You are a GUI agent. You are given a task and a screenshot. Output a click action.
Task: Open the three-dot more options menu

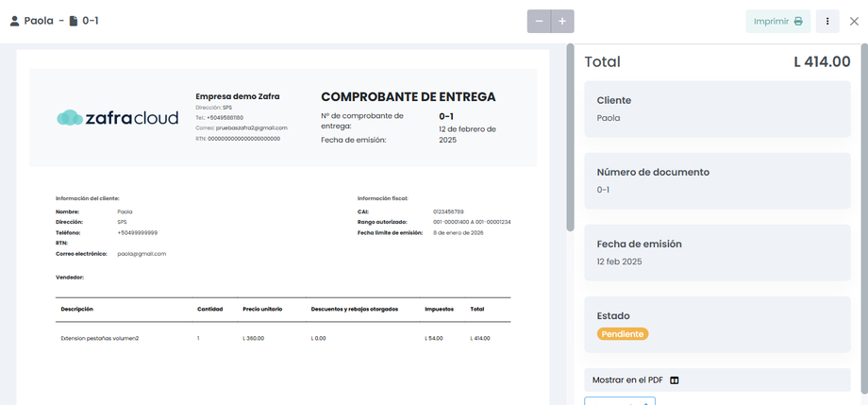pos(827,21)
